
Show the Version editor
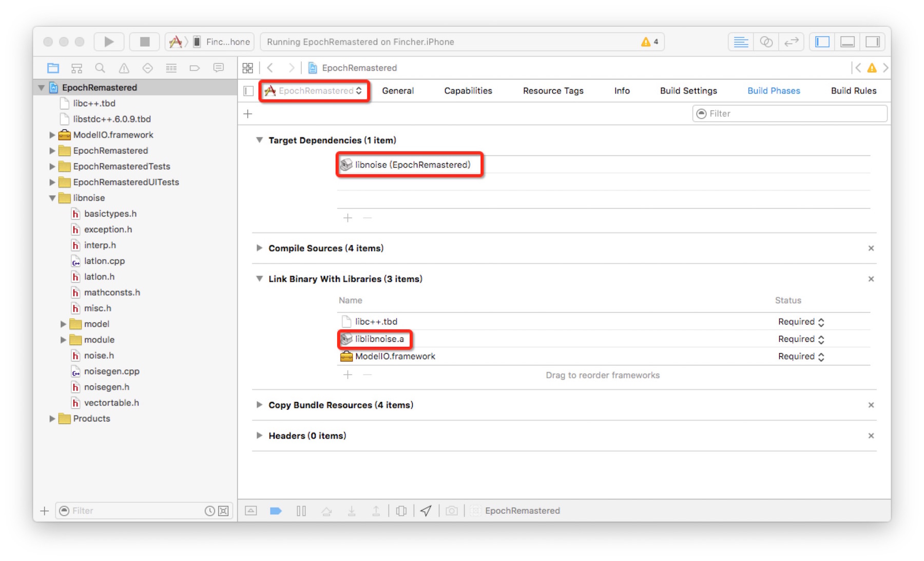(x=791, y=42)
